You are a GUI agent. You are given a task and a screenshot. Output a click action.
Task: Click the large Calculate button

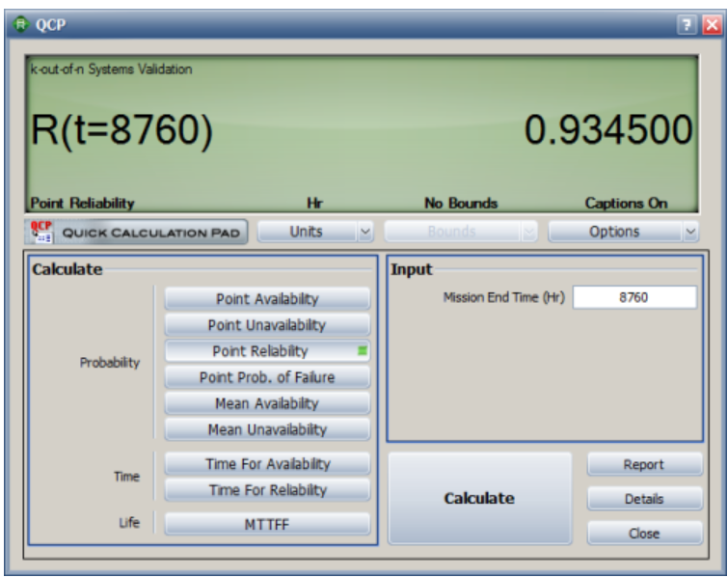coord(479,498)
